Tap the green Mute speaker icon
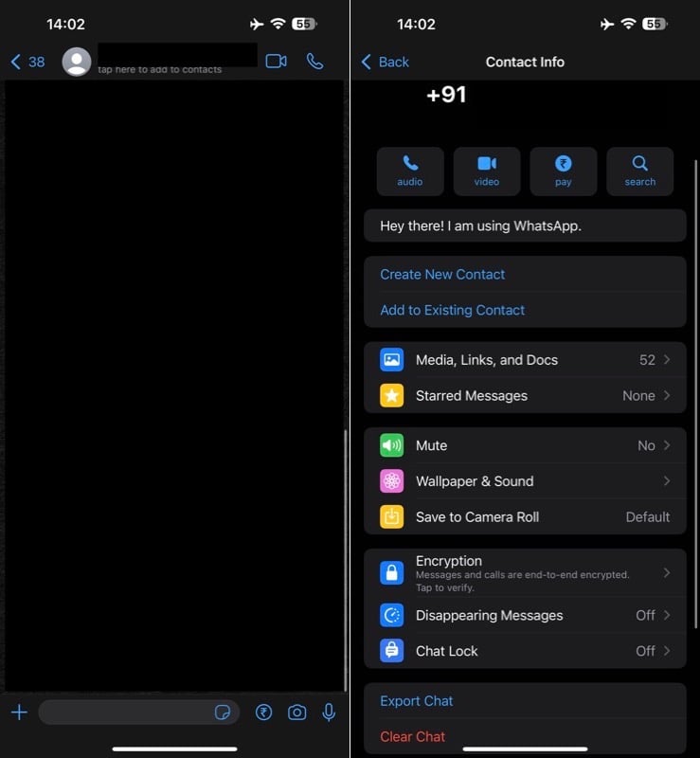 click(x=391, y=445)
